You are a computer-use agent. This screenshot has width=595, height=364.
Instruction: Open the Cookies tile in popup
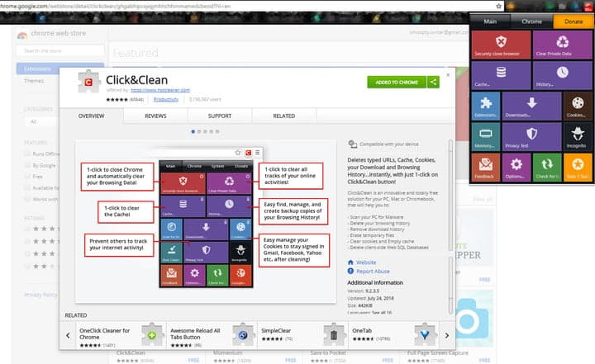578,106
